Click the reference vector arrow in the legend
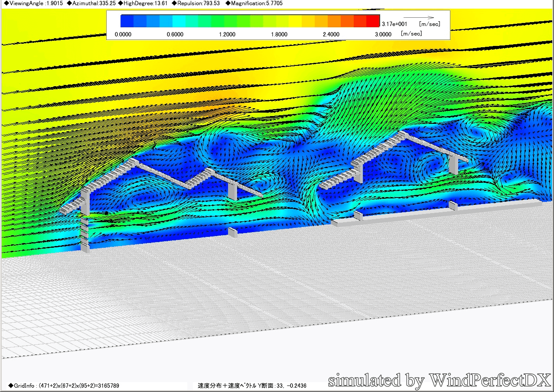 pyautogui.click(x=418, y=18)
